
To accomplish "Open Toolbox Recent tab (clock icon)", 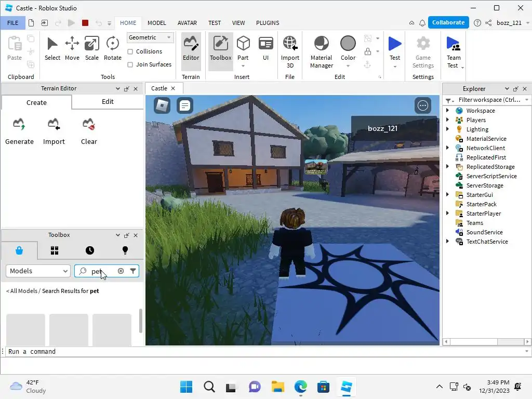I will 89,250.
